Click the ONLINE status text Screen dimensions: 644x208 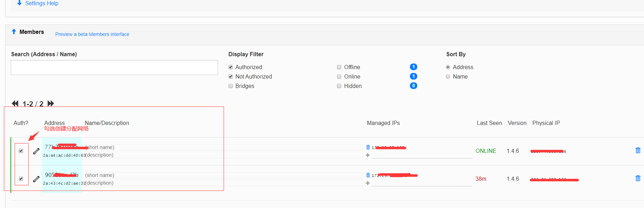click(x=486, y=151)
